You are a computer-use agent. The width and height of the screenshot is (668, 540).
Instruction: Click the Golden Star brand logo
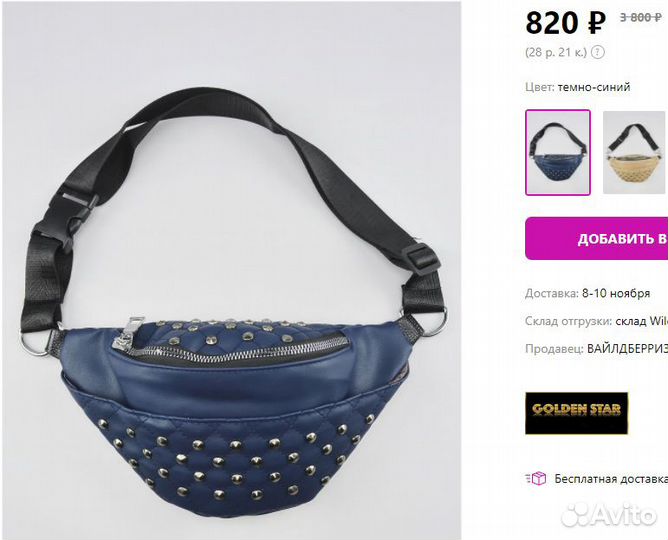[x=576, y=413]
